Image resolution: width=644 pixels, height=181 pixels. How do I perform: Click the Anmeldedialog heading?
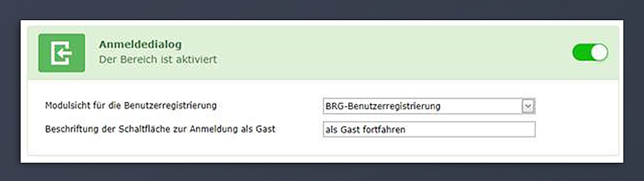coord(140,44)
